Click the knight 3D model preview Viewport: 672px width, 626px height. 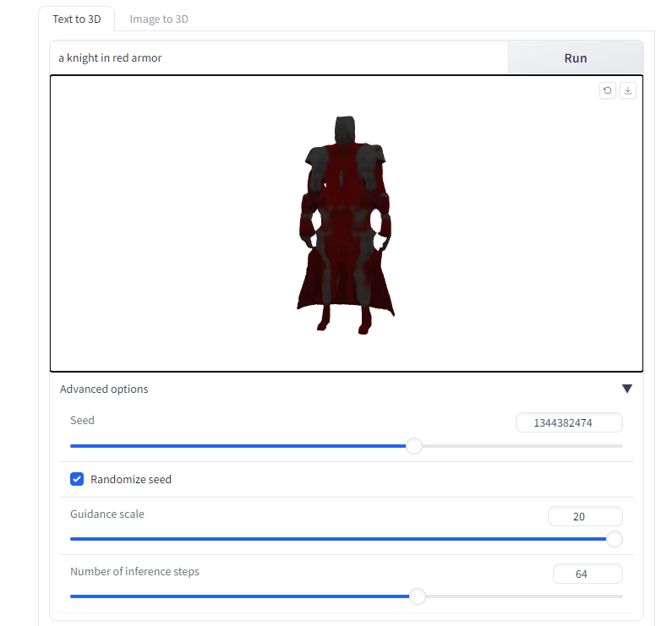(x=346, y=225)
